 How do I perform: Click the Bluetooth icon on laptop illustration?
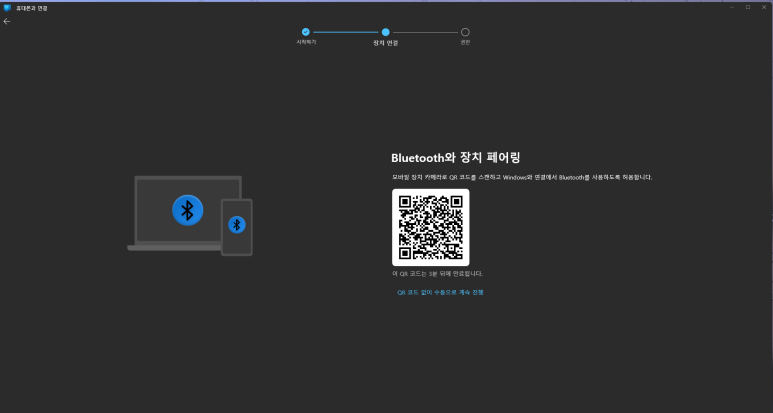pos(187,210)
